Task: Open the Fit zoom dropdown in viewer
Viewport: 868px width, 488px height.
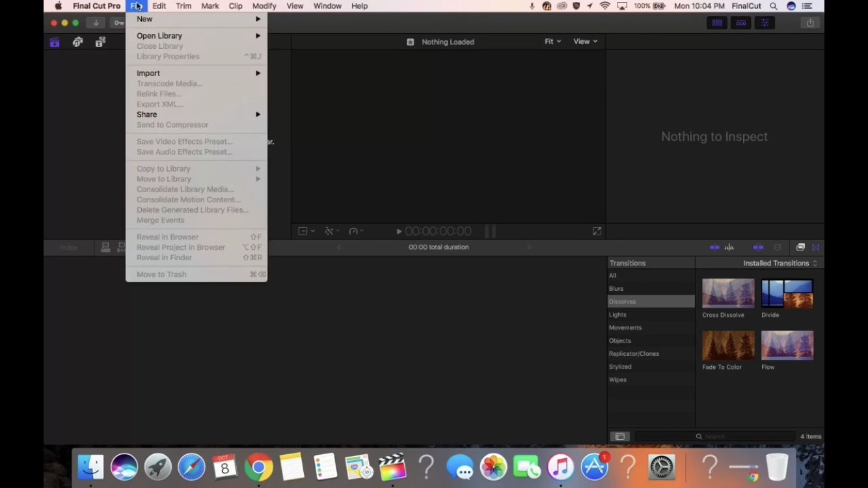Action: coord(552,41)
